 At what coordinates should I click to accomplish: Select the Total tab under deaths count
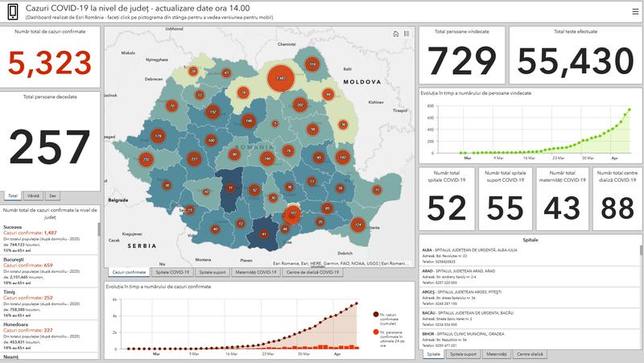click(x=13, y=196)
